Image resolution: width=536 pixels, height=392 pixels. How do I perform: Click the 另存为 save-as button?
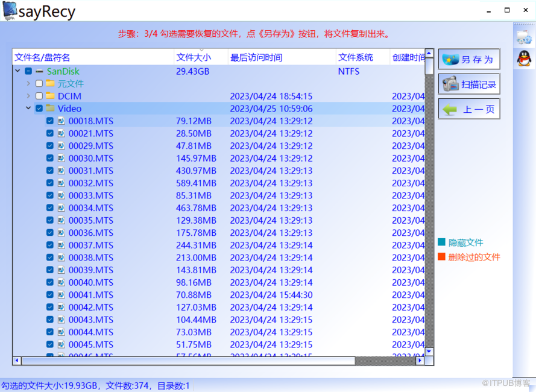click(469, 59)
